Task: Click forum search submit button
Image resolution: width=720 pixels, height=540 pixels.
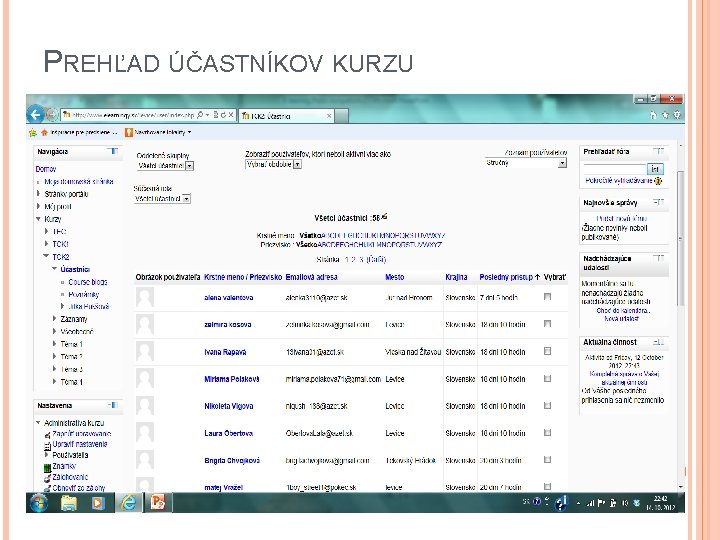Action: coord(655,169)
